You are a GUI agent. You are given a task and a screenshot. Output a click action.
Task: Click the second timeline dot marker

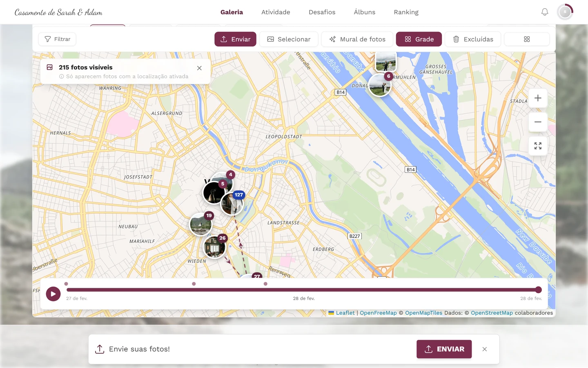pyautogui.click(x=194, y=284)
